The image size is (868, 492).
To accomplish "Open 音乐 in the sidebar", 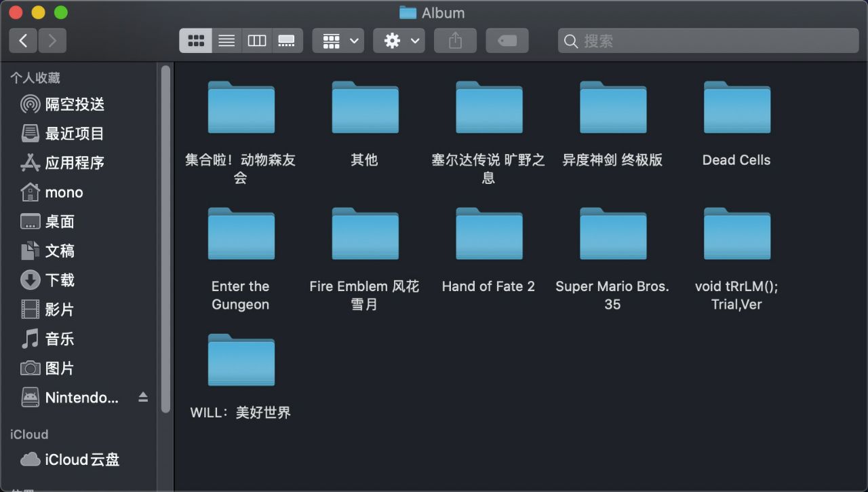I will 47,339.
